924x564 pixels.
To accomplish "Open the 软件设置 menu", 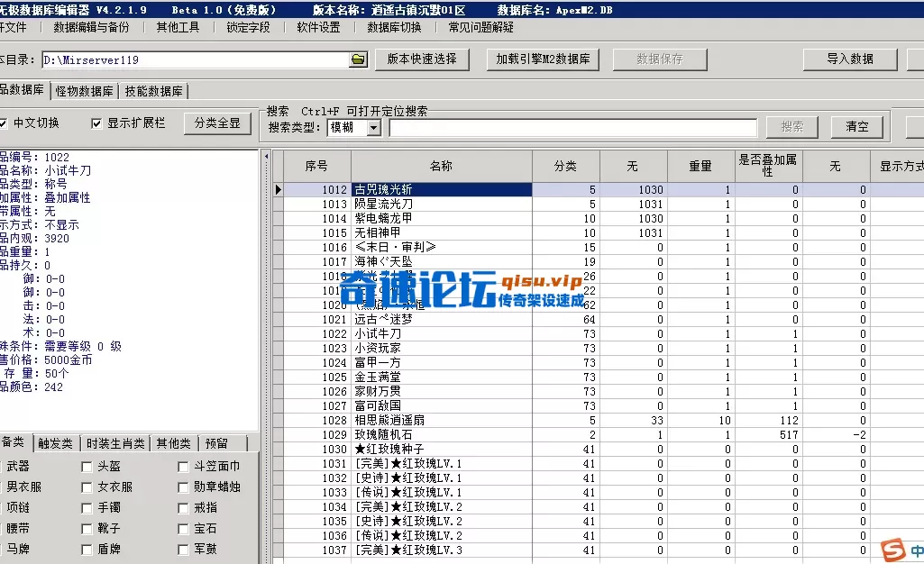I will (318, 27).
